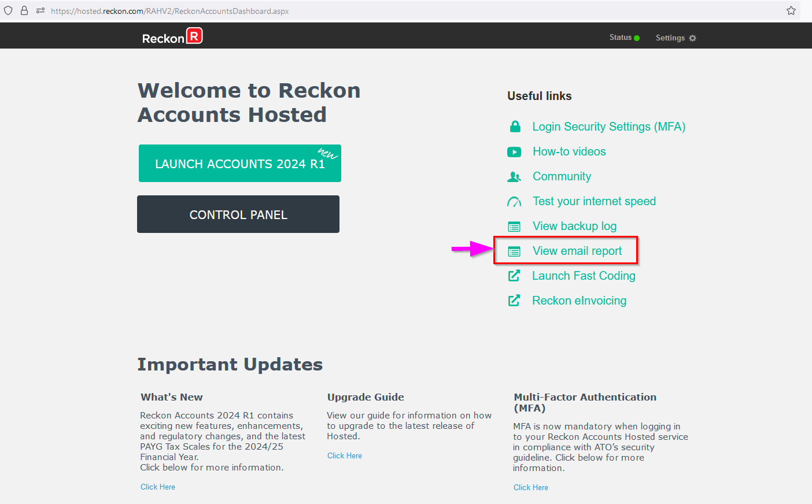The height and width of the screenshot is (504, 812).
Task: Click the What's New heading
Action: click(172, 397)
